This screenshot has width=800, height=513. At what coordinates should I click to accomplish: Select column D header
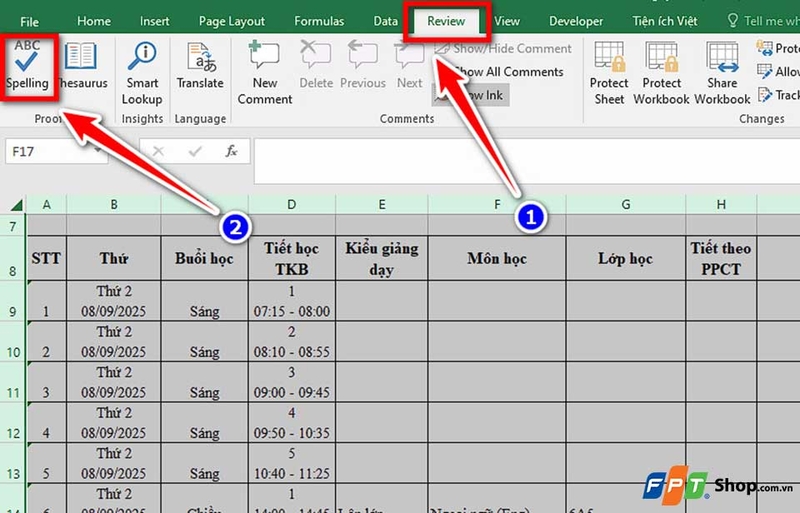point(291,205)
